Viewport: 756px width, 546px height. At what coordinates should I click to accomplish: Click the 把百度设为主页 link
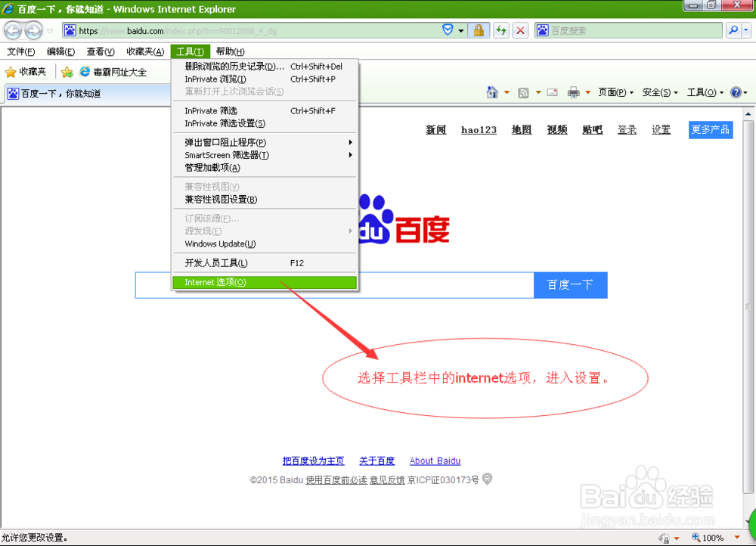(314, 461)
